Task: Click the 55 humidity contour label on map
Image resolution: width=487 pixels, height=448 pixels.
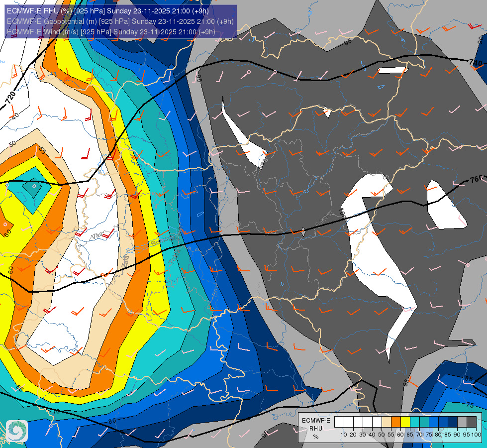Action: 42,150
